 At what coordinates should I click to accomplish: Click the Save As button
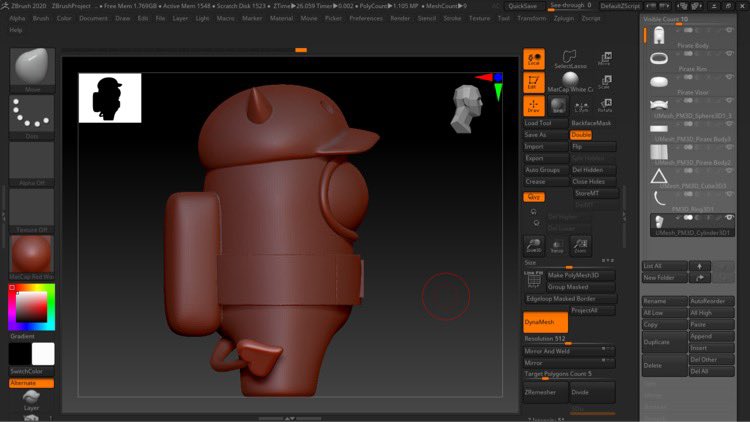pyautogui.click(x=545, y=135)
